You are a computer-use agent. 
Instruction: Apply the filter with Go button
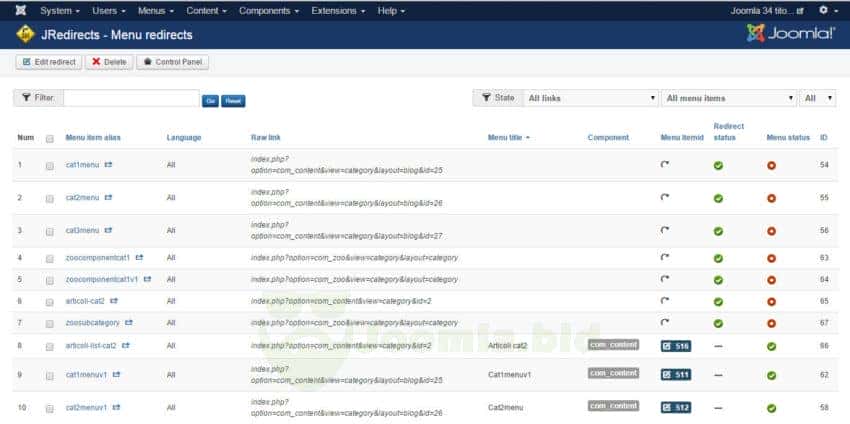pos(210,101)
